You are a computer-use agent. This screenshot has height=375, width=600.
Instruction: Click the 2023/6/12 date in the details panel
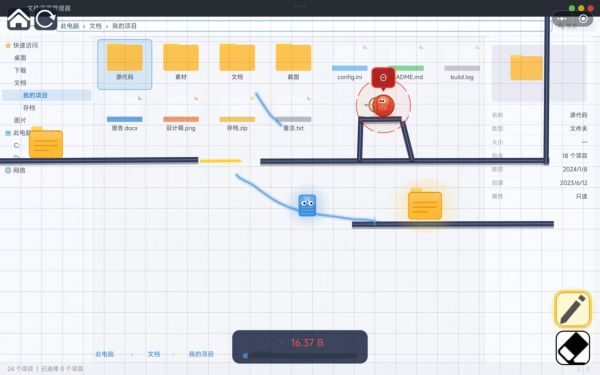pos(574,183)
